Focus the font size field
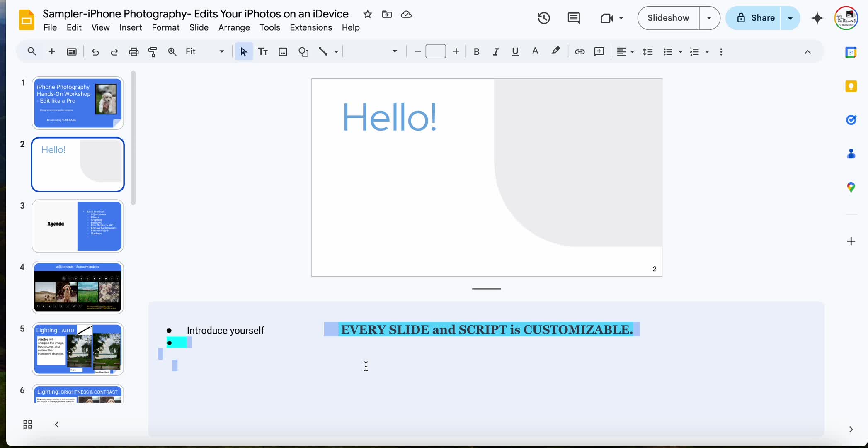868x448 pixels. (436, 51)
